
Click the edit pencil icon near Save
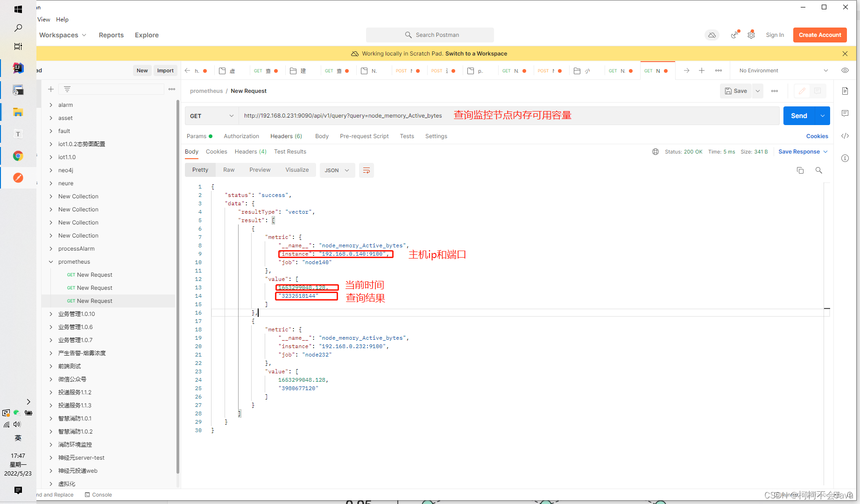pyautogui.click(x=802, y=91)
